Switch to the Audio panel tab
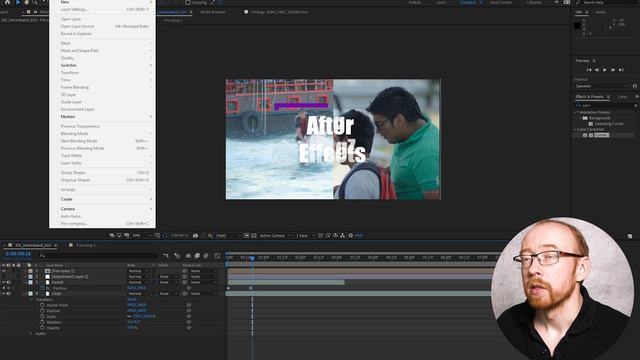The image size is (640, 360). 600,12
